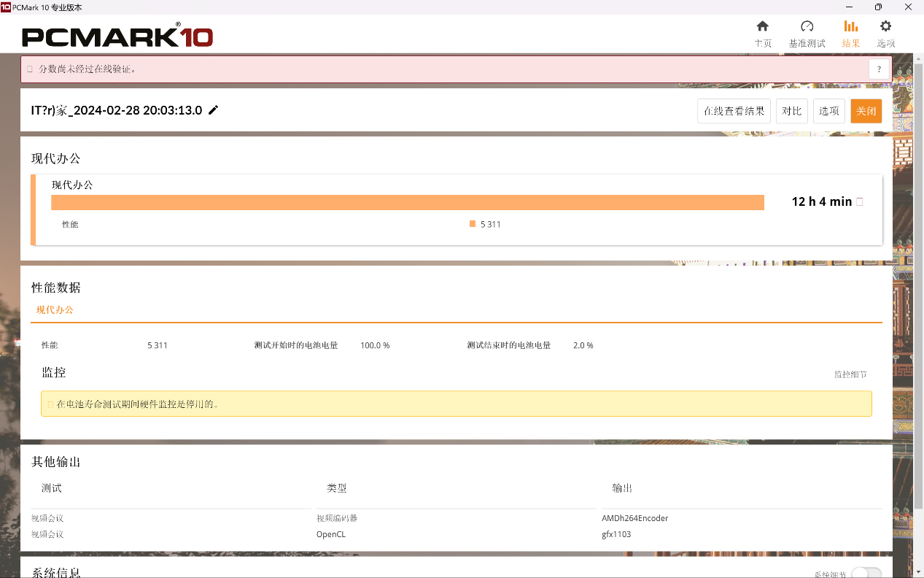Click the pencil icon to rename result

(214, 110)
